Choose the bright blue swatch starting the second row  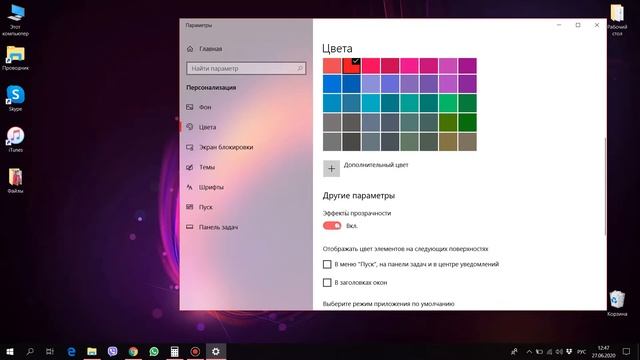point(332,85)
